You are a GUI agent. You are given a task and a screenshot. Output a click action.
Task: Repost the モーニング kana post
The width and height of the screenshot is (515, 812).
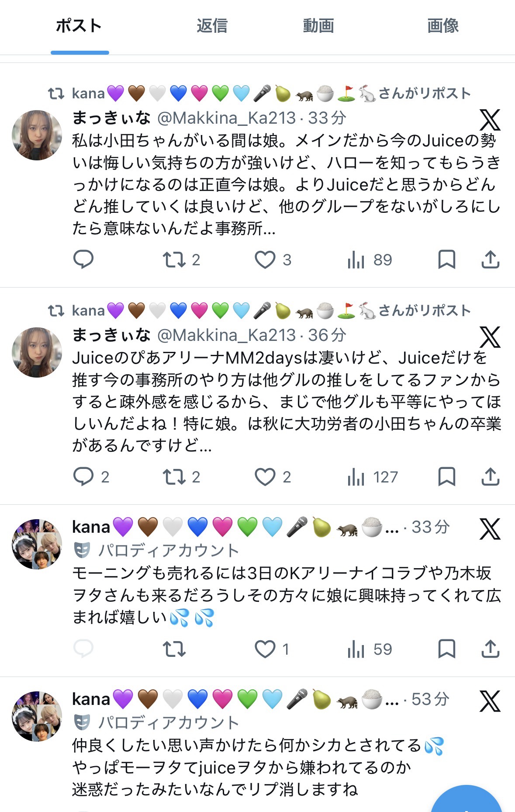[x=174, y=649]
